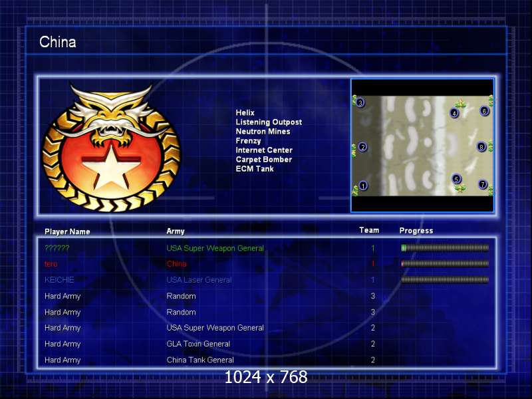This screenshot has width=532, height=399.
Task: Select Hard Army name beside China Tank General
Action: 63,360
